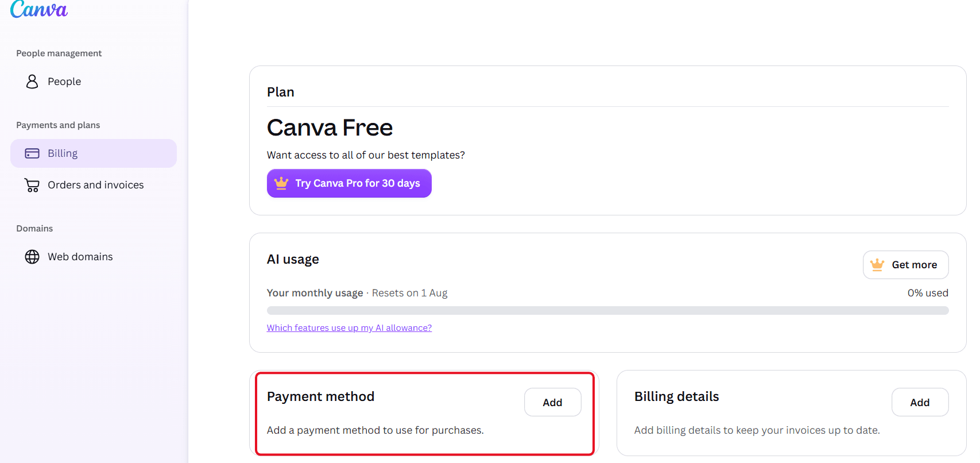The image size is (980, 463).
Task: Click the Domains section heading
Action: [x=34, y=229]
